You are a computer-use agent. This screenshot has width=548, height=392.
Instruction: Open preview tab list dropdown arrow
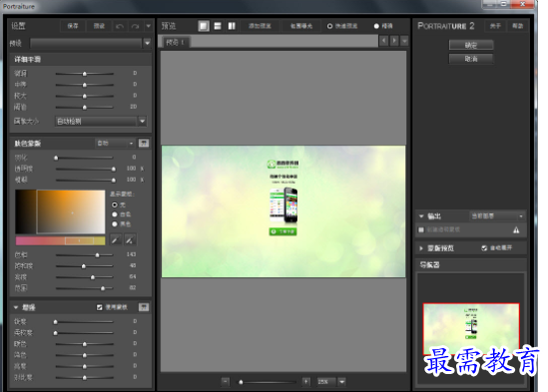(404, 41)
